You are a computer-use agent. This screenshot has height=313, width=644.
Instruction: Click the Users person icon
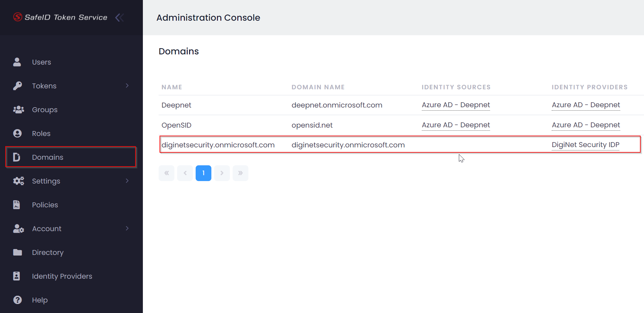(17, 62)
